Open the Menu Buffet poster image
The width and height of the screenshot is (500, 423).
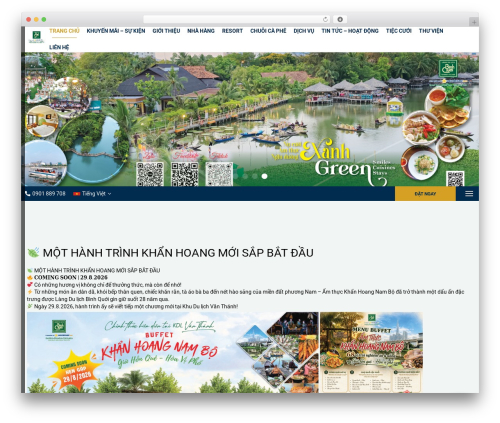(371, 352)
